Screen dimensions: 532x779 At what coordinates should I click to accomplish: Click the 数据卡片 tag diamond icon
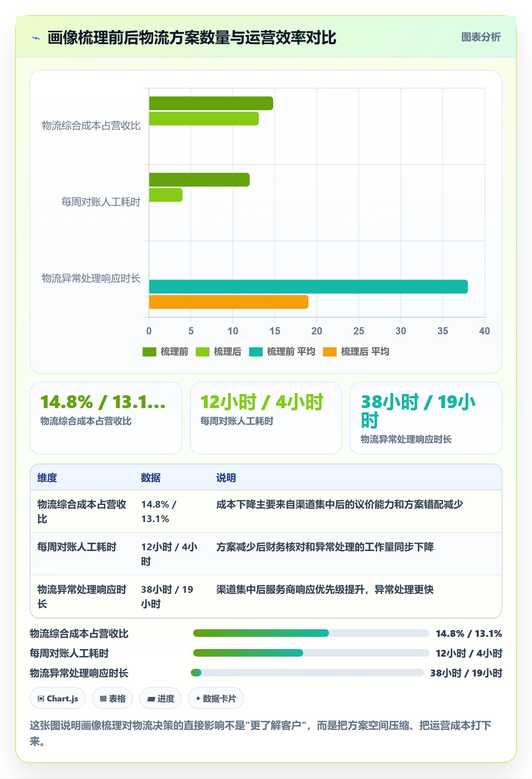pos(198,698)
